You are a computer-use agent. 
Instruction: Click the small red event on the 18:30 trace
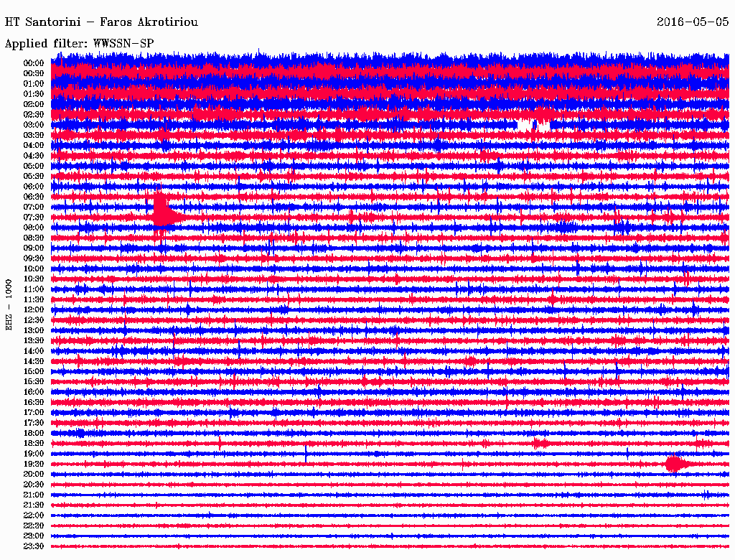coord(540,443)
